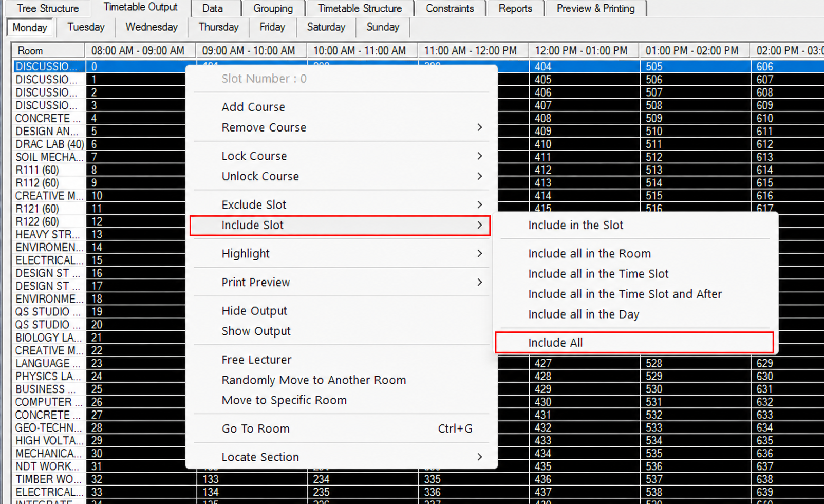Expand the Remove Course submenu arrow
The height and width of the screenshot is (504, 824).
pyautogui.click(x=479, y=127)
